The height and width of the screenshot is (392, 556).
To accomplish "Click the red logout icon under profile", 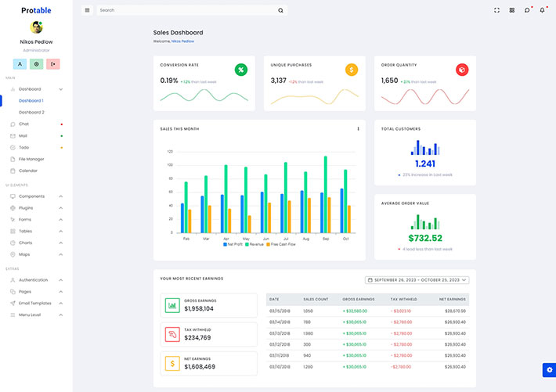I will point(53,64).
